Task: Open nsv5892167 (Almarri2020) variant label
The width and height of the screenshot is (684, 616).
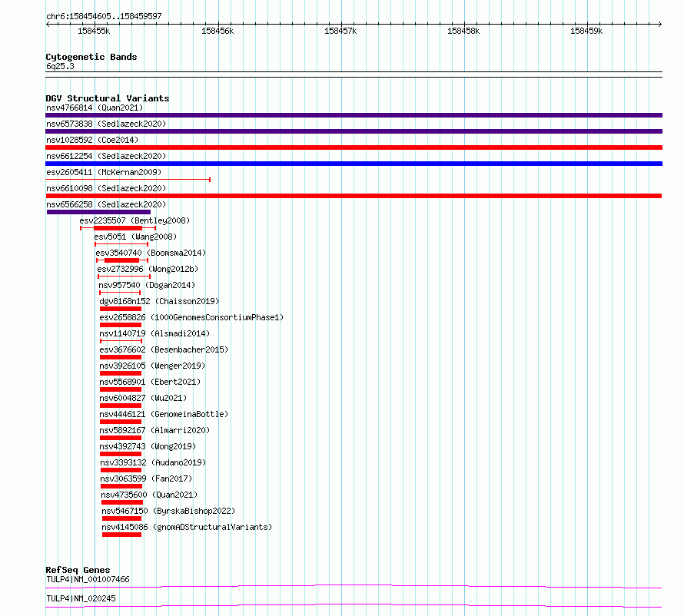Action: [154, 430]
